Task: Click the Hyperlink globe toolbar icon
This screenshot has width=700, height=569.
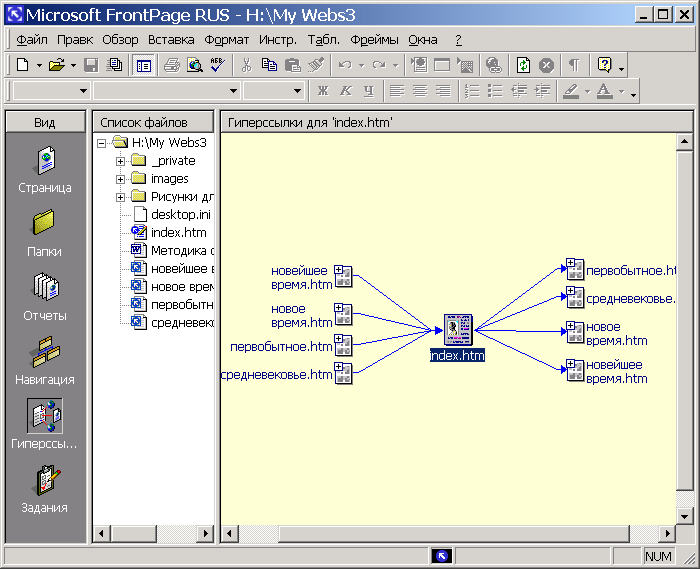Action: [x=494, y=65]
